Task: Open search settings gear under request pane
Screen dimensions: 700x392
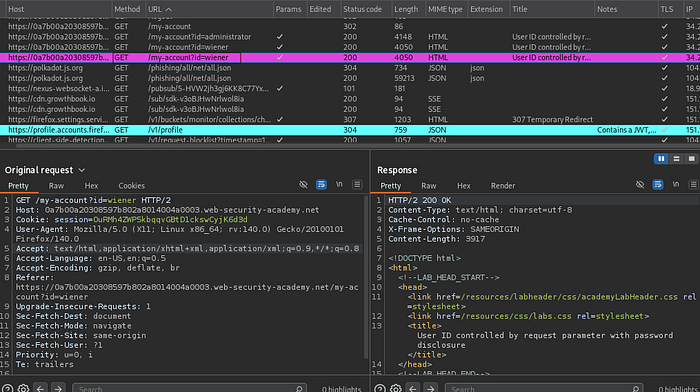Action: (24, 388)
